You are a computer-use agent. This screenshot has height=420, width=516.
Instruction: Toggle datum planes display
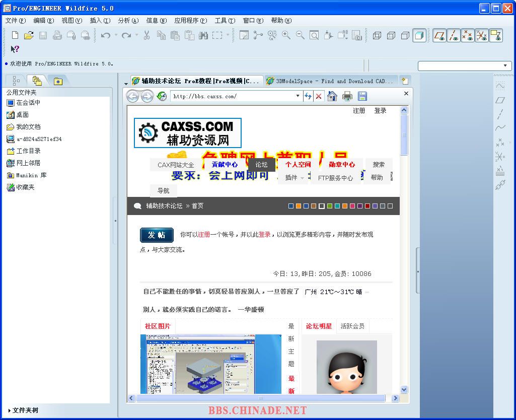coord(439,35)
